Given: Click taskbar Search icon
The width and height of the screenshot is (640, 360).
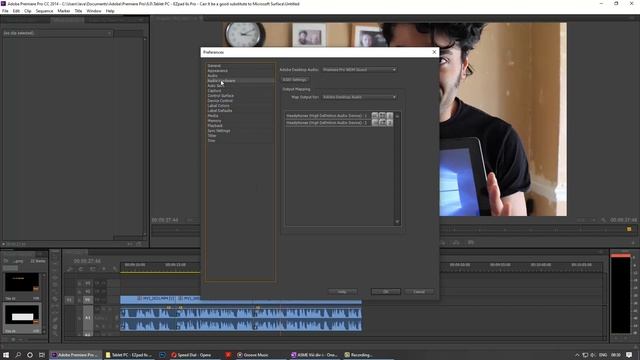Looking at the screenshot, I should click(18, 355).
